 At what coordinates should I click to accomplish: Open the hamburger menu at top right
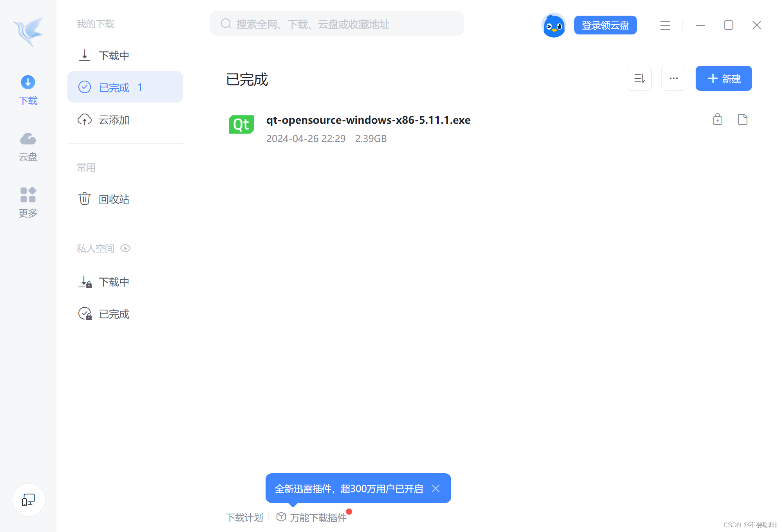(665, 25)
